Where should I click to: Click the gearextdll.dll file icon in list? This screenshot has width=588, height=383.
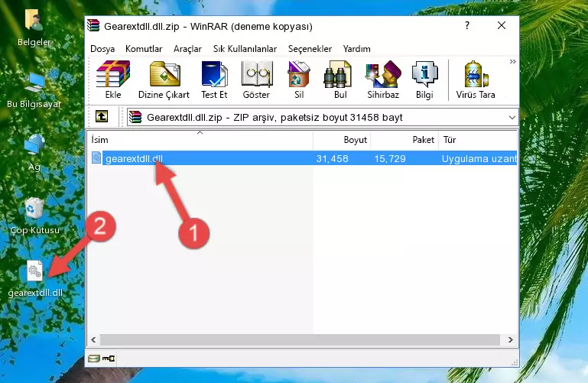pyautogui.click(x=96, y=157)
